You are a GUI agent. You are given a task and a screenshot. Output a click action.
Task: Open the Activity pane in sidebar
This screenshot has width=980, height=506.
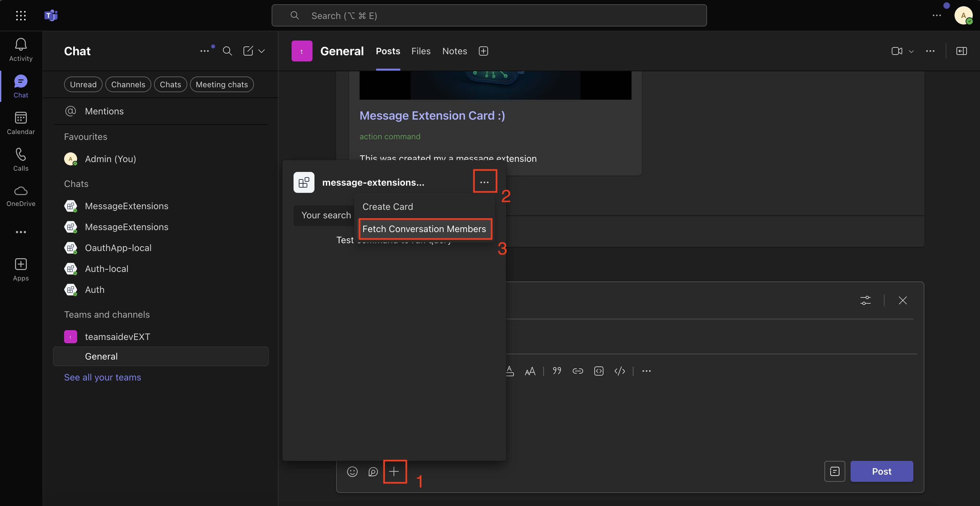point(21,49)
